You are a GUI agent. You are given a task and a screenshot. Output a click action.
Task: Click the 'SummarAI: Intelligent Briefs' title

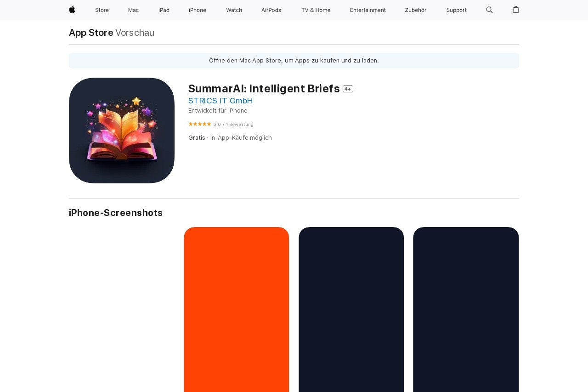click(x=264, y=89)
